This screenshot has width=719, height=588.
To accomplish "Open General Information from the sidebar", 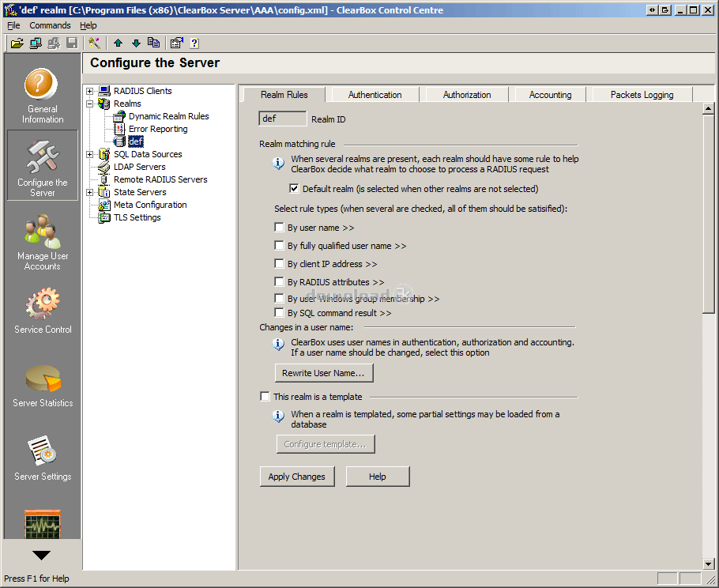I will point(43,96).
